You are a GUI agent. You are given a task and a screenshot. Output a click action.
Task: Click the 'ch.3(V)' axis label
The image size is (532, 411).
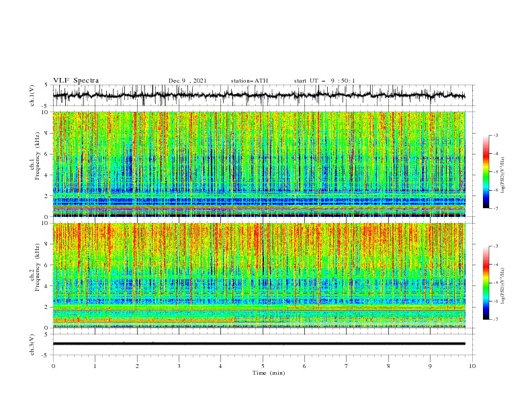tap(32, 345)
